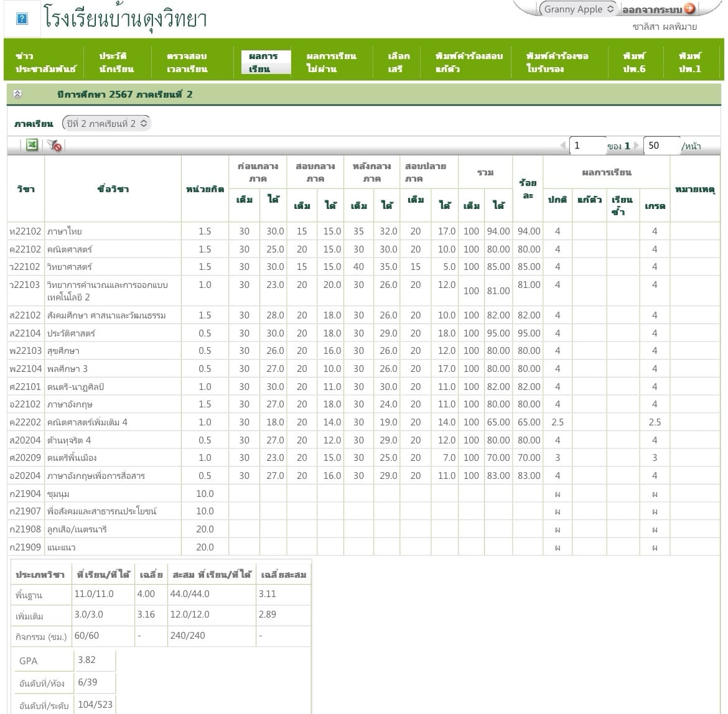Select the ต้านทุจริต 4 subject cell
The image size is (728, 714).
tap(113, 440)
